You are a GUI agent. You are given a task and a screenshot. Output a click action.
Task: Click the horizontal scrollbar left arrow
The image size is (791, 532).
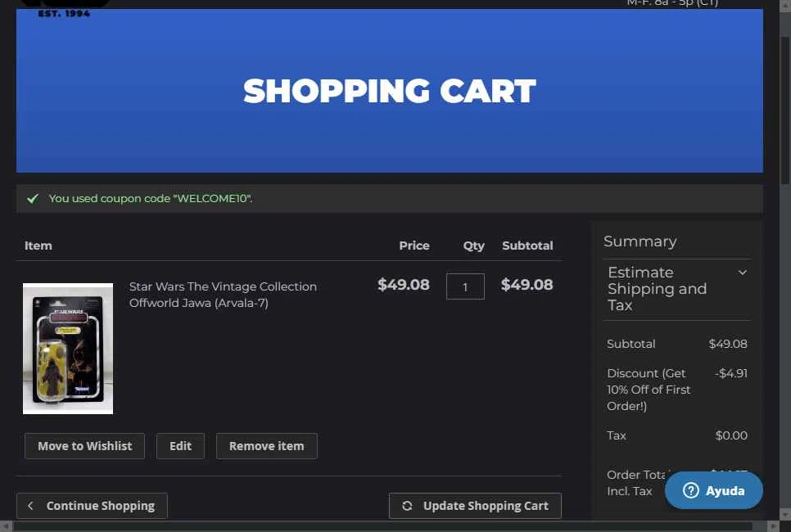5,526
